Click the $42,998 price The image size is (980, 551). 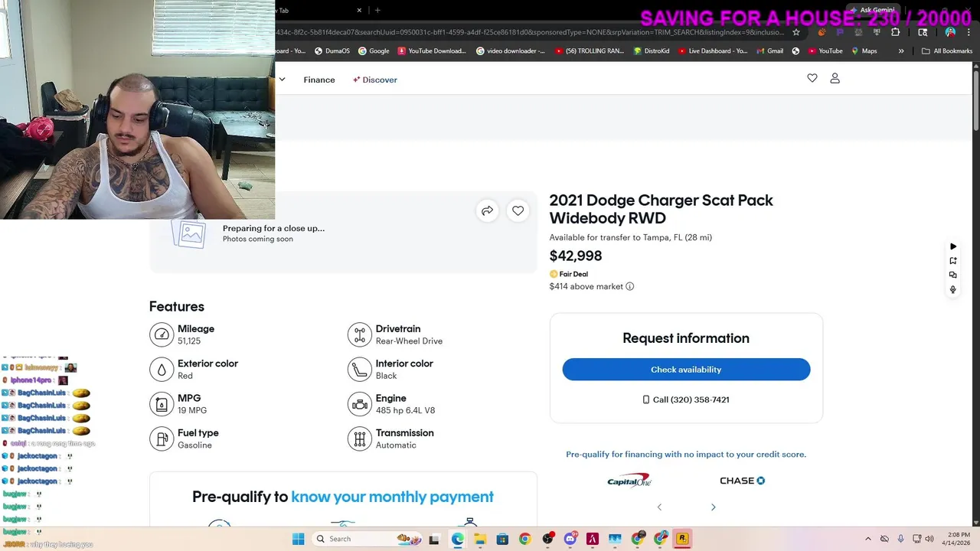(x=576, y=256)
